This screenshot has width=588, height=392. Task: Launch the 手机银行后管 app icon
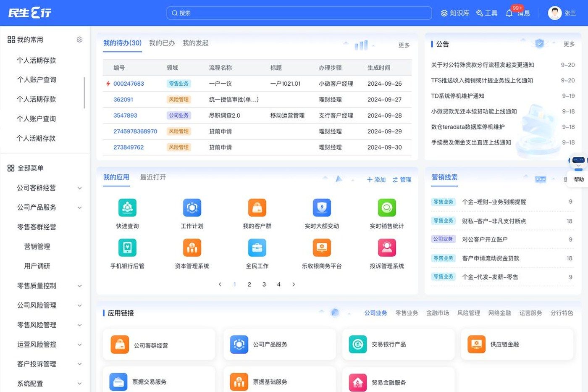(x=127, y=247)
